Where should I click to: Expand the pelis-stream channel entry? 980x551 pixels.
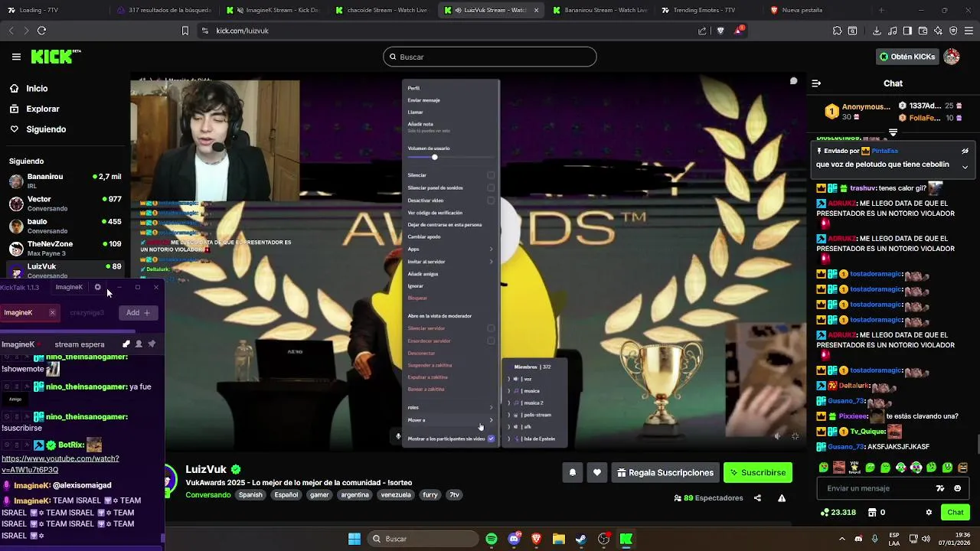[509, 415]
